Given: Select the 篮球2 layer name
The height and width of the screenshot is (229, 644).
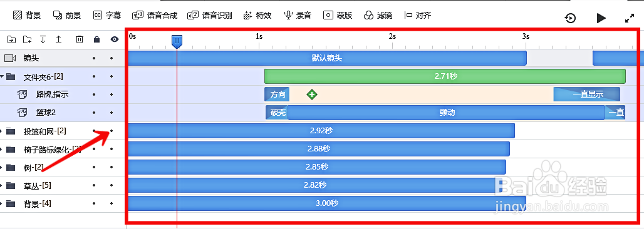Looking at the screenshot, I should pos(46,113).
